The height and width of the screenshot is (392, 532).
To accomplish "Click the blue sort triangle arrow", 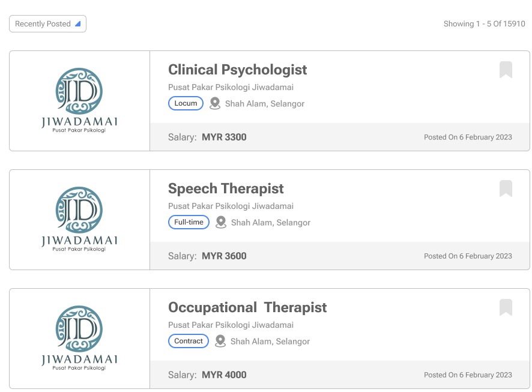I will pos(77,24).
